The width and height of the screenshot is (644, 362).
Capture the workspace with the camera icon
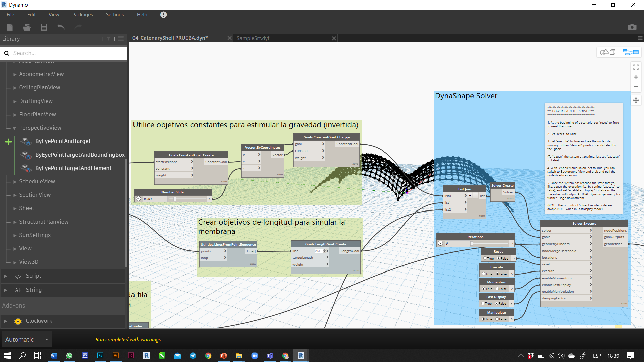click(x=633, y=27)
